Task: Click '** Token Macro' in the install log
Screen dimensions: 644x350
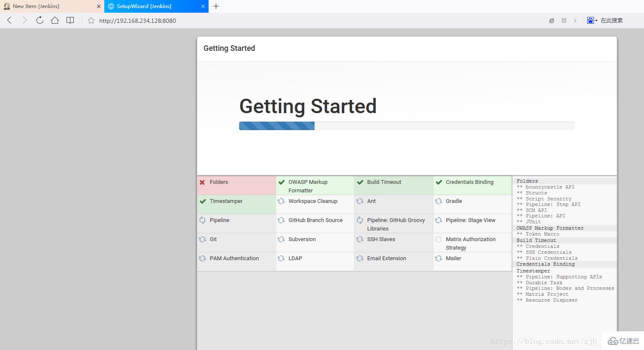Action: [x=538, y=234]
